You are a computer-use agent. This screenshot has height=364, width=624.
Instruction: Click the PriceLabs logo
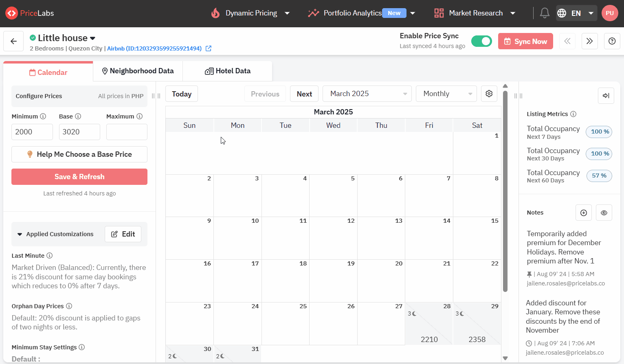click(x=30, y=13)
